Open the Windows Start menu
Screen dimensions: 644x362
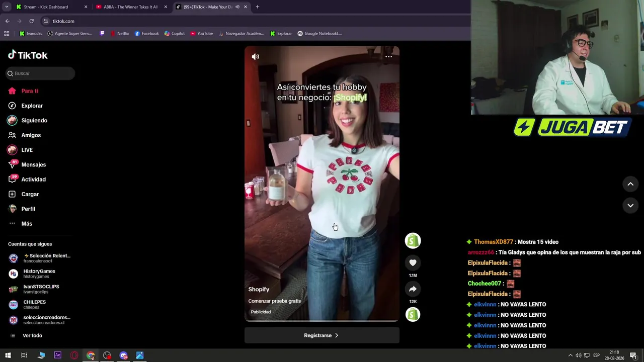click(x=8, y=355)
